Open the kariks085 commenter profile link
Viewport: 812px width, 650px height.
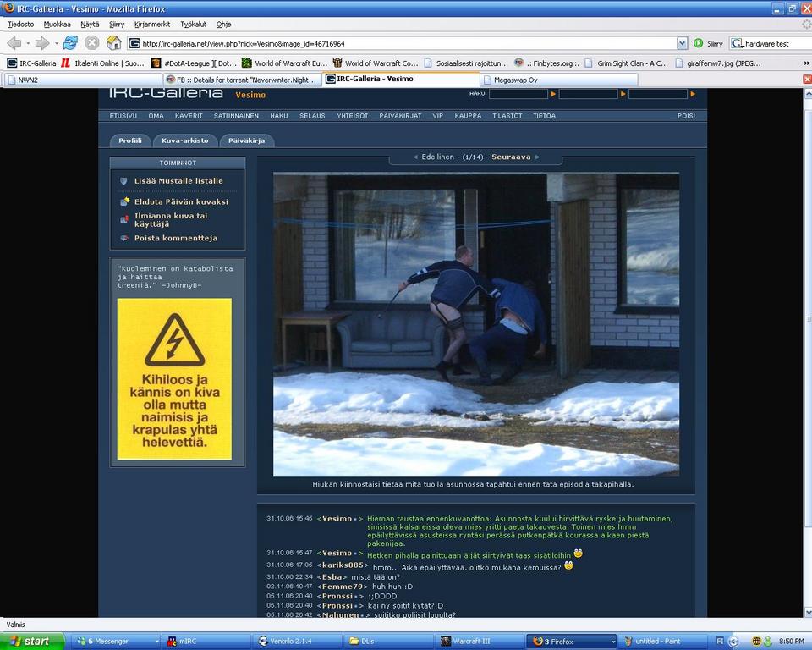(x=343, y=565)
